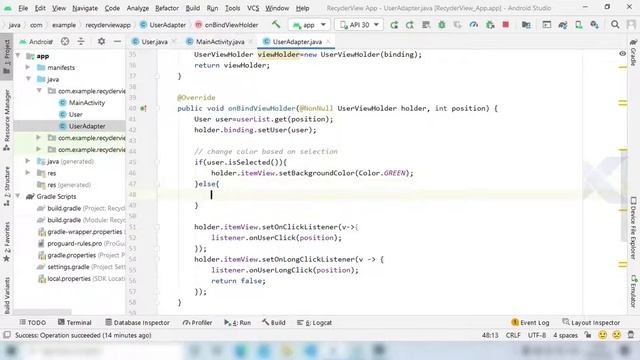The width and height of the screenshot is (640, 360).
Task: Open the app run configuration dropdown
Action: coord(309,25)
